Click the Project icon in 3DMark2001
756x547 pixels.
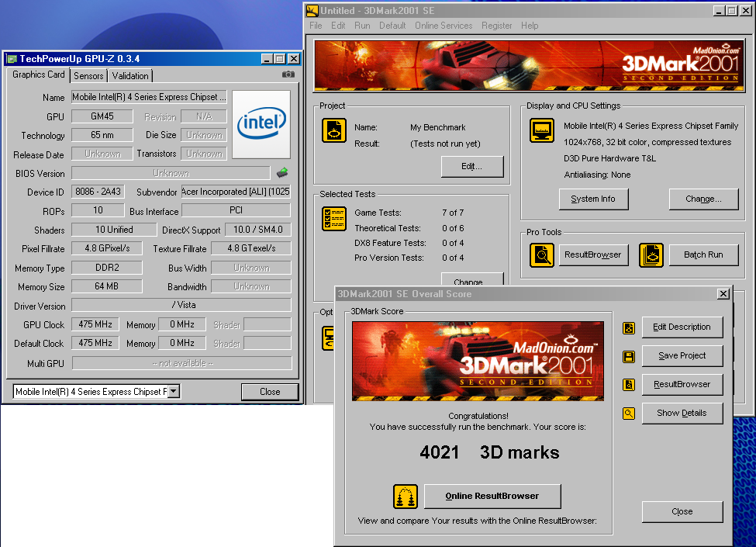334,130
